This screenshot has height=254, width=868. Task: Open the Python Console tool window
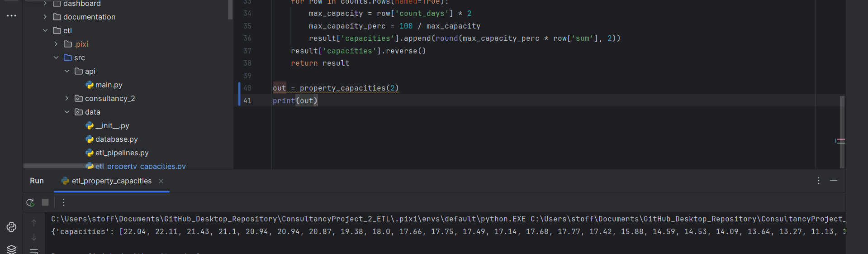(11, 227)
